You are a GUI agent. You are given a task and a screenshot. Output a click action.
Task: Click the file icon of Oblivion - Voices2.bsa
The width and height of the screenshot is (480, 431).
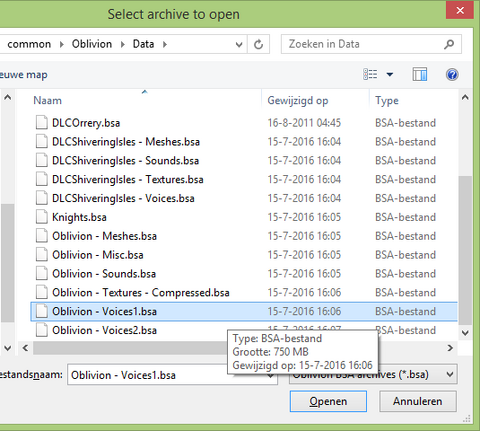coord(42,330)
